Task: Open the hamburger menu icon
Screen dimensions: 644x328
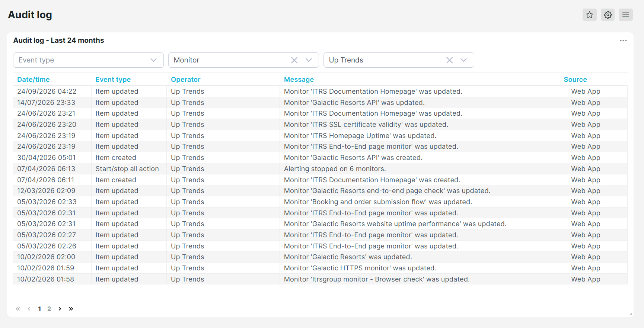Action: coord(625,15)
